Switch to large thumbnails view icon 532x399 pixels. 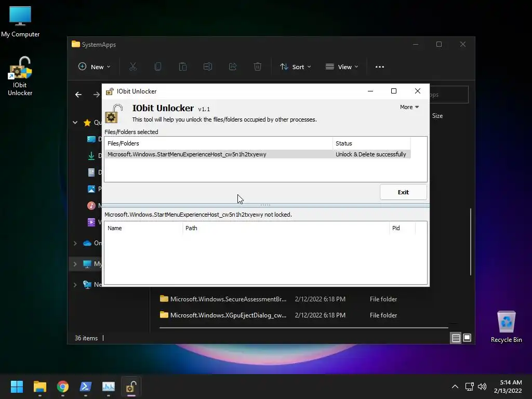[x=467, y=338]
